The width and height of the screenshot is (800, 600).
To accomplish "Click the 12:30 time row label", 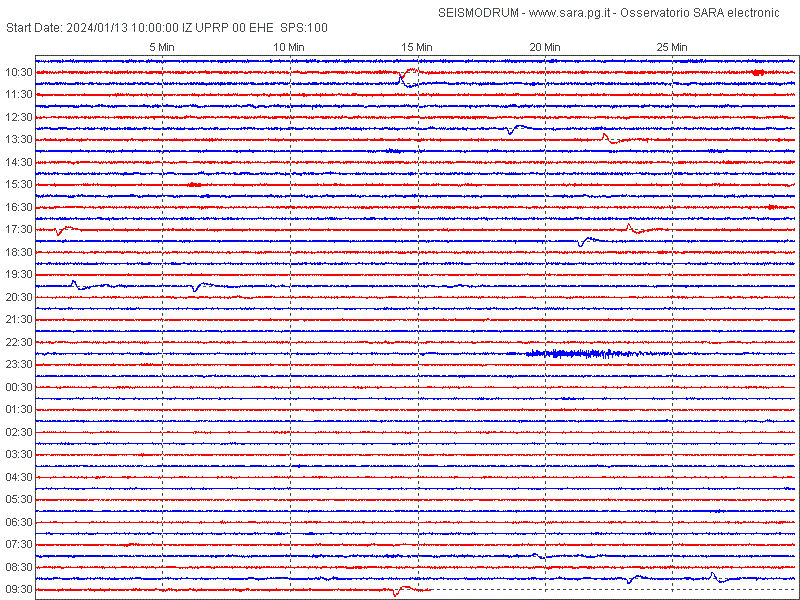I will coord(19,117).
